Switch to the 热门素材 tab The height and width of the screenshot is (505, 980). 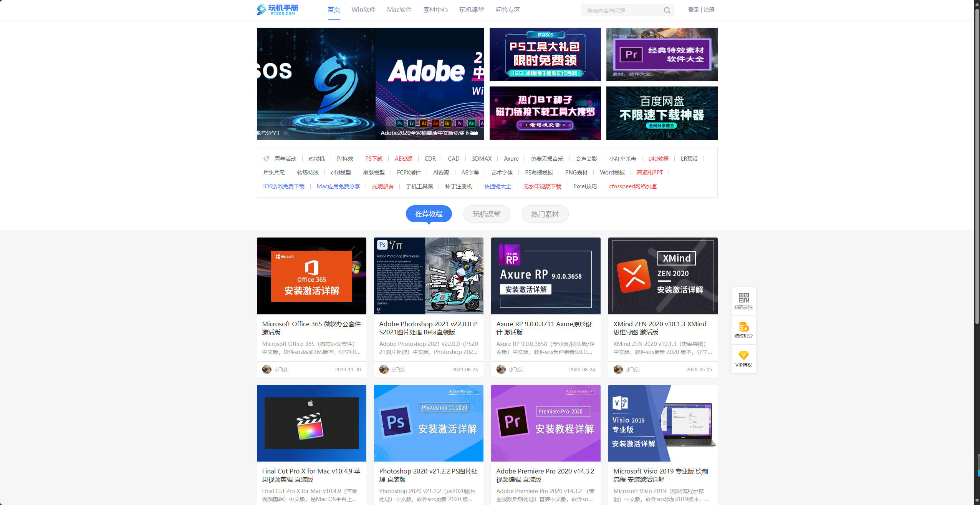click(545, 214)
